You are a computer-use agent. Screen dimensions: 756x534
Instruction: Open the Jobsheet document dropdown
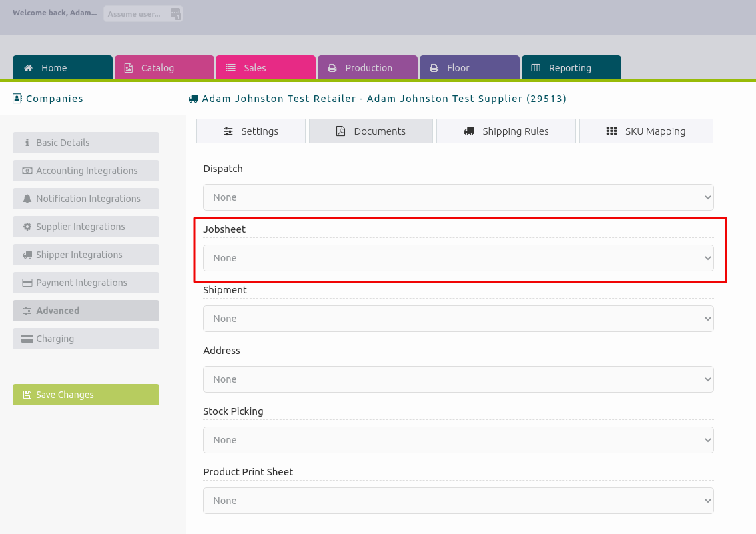(458, 258)
